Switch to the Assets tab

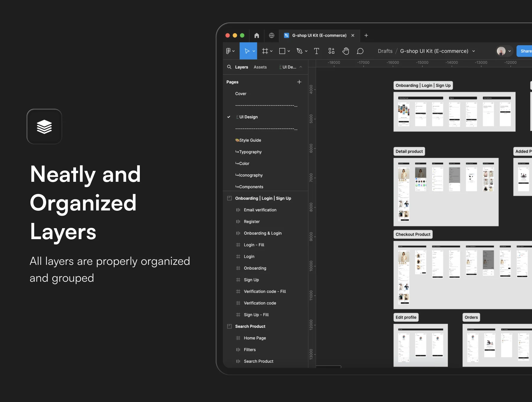point(260,67)
